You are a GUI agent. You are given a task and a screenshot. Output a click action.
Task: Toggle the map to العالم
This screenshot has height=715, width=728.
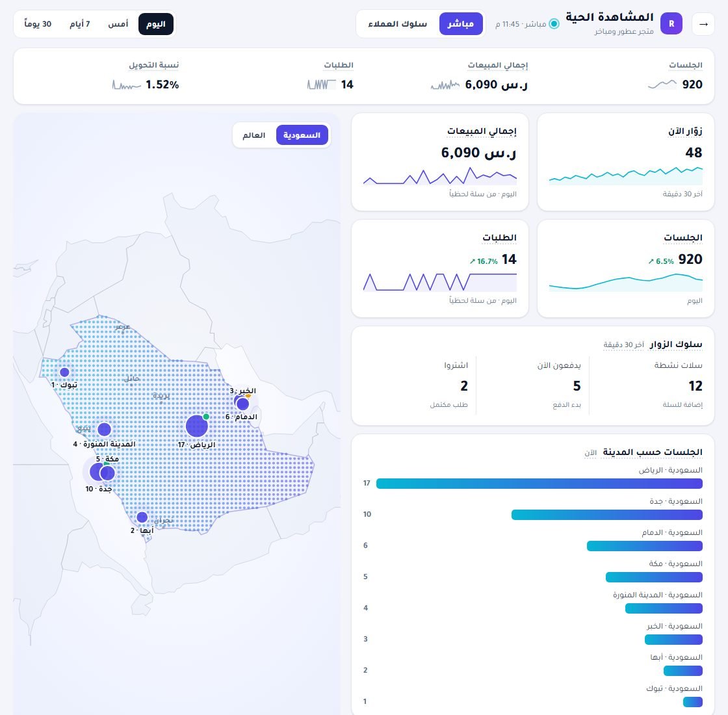click(x=254, y=135)
